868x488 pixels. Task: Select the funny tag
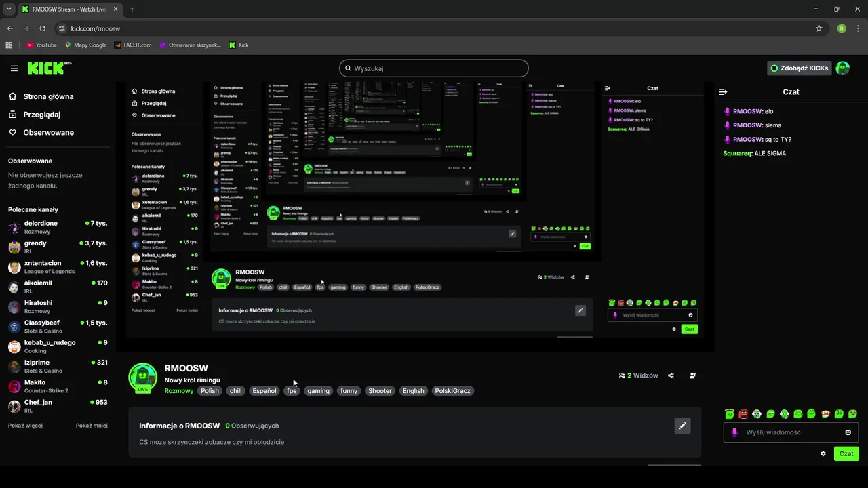pos(349,391)
